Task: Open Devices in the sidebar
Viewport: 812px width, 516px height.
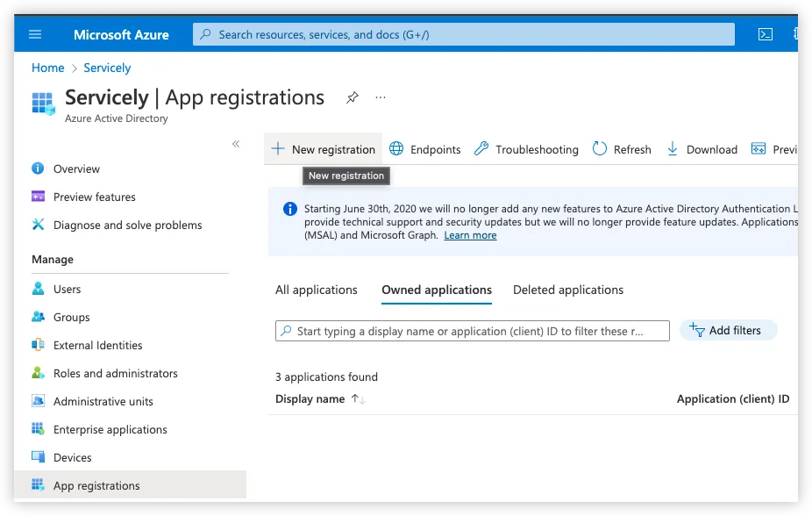Action: [x=72, y=457]
